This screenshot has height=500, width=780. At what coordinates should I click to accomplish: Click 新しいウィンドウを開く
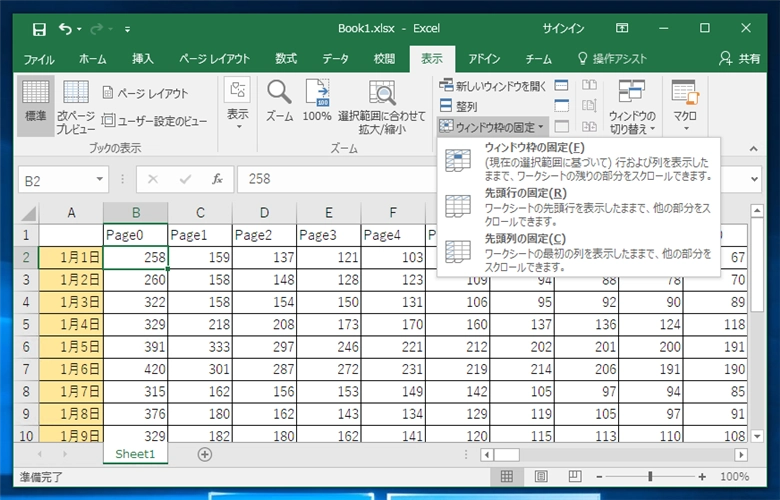492,86
